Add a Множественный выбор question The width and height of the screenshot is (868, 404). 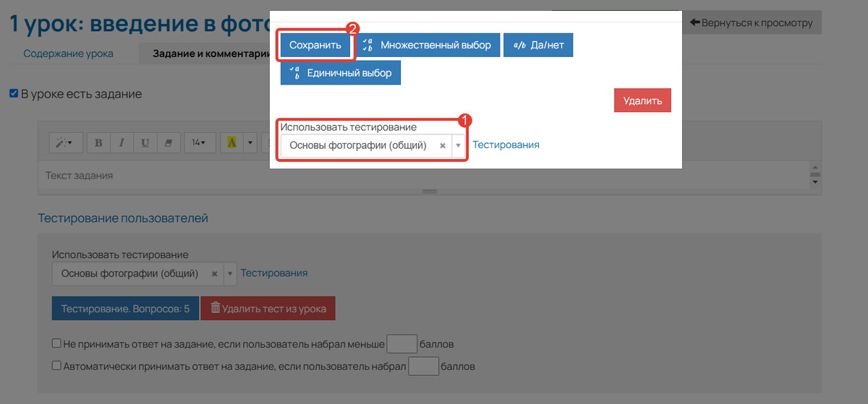point(427,45)
